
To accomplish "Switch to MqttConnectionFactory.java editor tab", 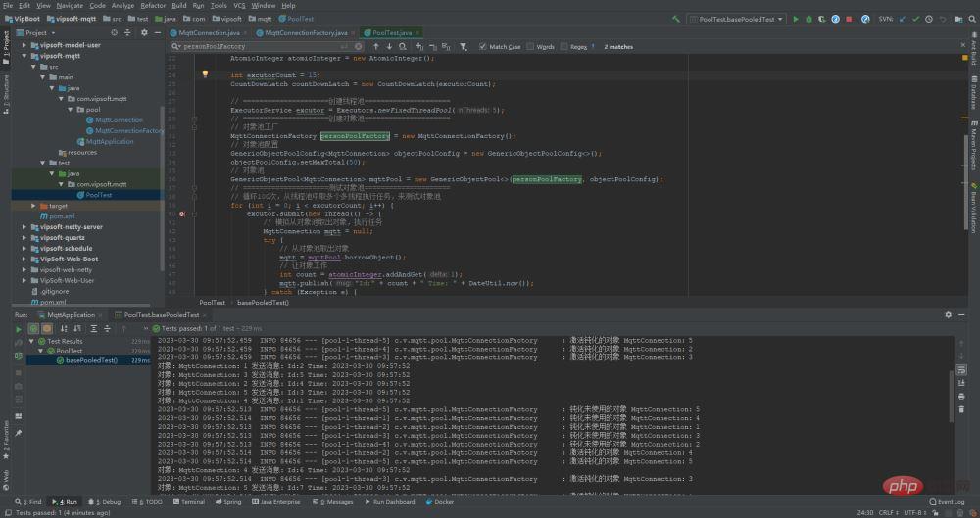I will pyautogui.click(x=306, y=32).
